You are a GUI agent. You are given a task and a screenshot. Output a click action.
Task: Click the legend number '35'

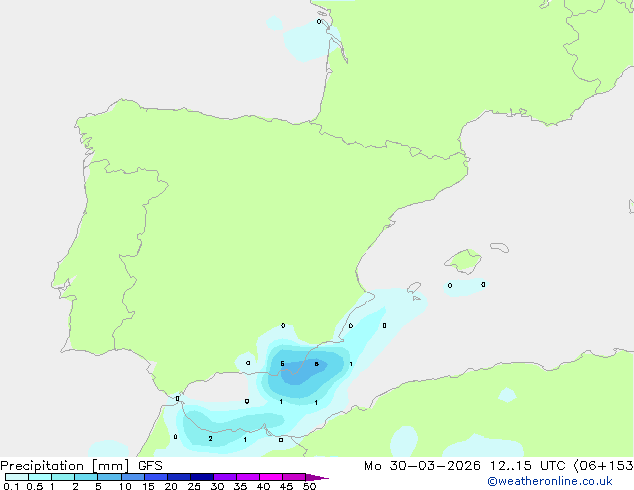240,486
